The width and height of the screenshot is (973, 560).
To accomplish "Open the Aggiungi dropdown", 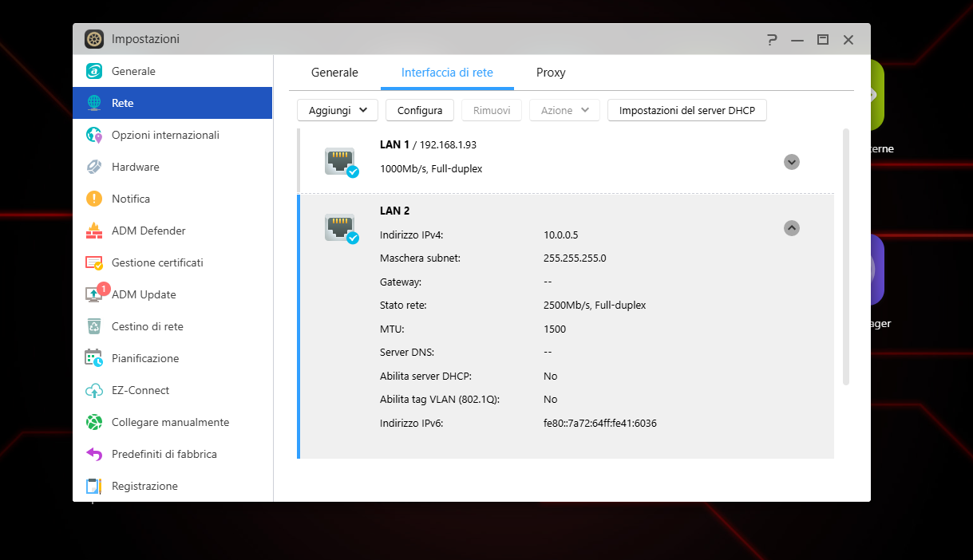I will coord(338,110).
